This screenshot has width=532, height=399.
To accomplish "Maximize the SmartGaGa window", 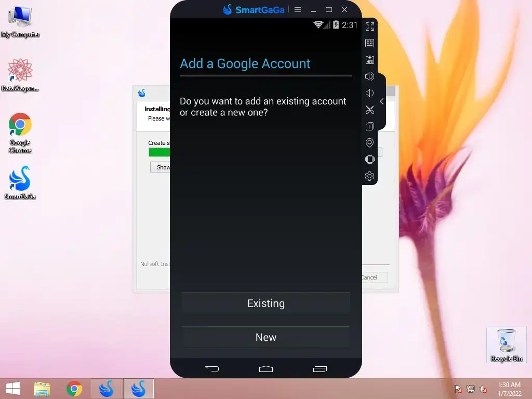I will click(329, 9).
